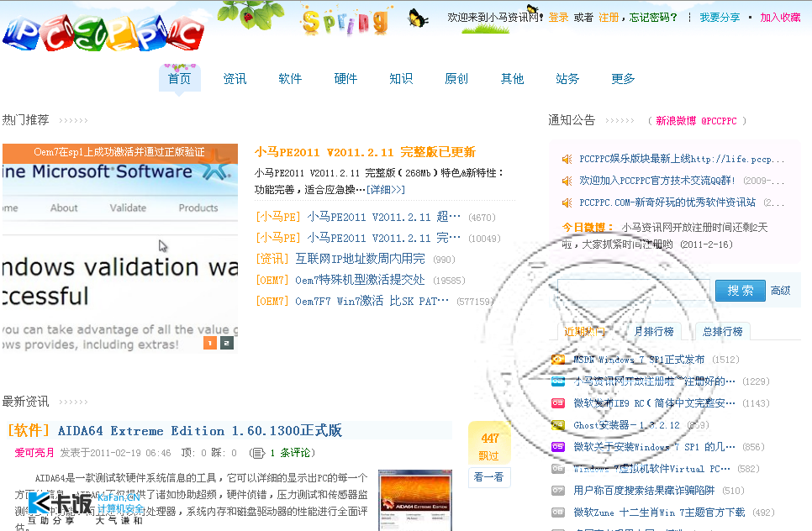The width and height of the screenshot is (812, 531).
Task: Click rank badge 01 beside MSDN Windows 7 SP1
Action: [558, 359]
